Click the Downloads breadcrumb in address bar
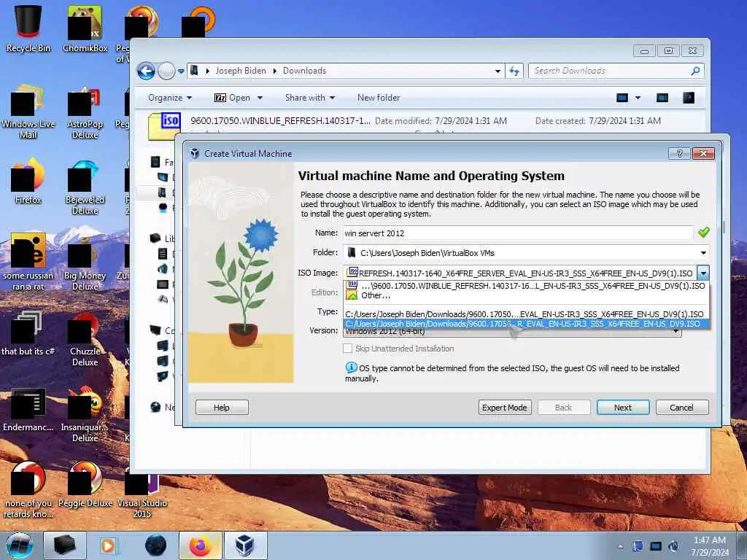 [x=304, y=71]
